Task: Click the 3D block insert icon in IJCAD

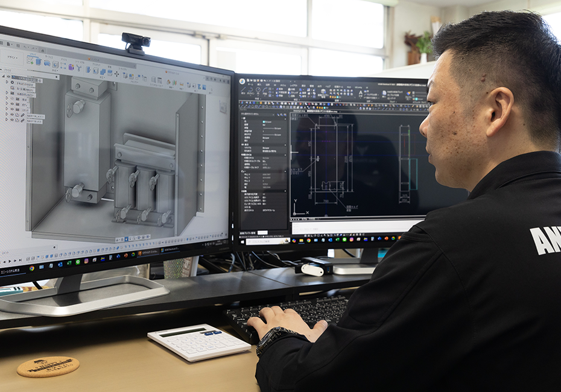Action: coord(323,92)
